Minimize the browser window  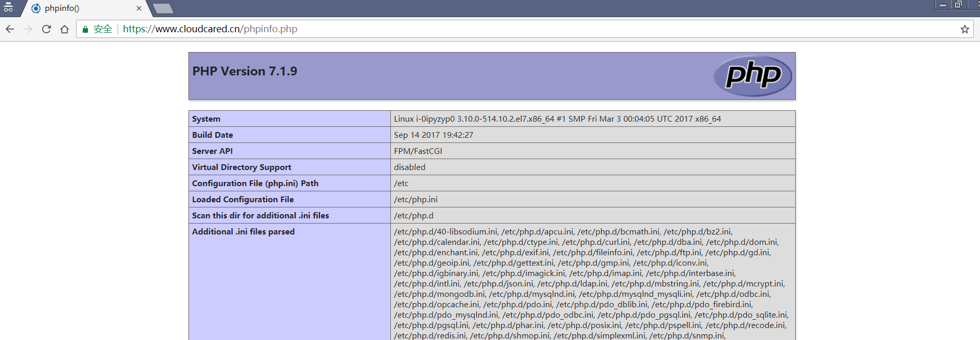(943, 5)
